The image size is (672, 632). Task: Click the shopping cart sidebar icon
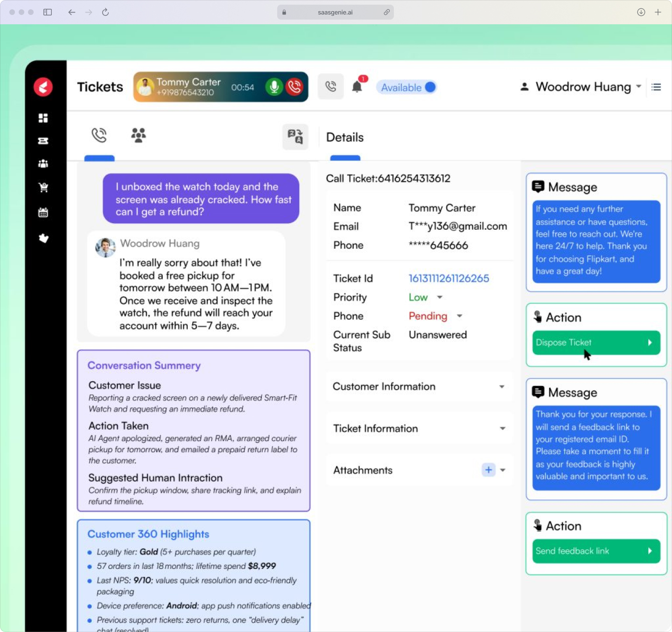[x=43, y=187]
